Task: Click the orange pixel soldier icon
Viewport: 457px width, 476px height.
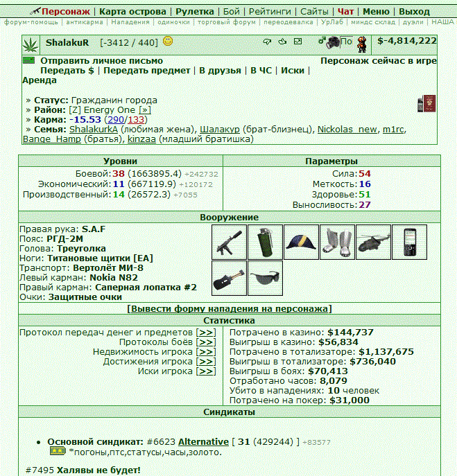Action: (362, 44)
